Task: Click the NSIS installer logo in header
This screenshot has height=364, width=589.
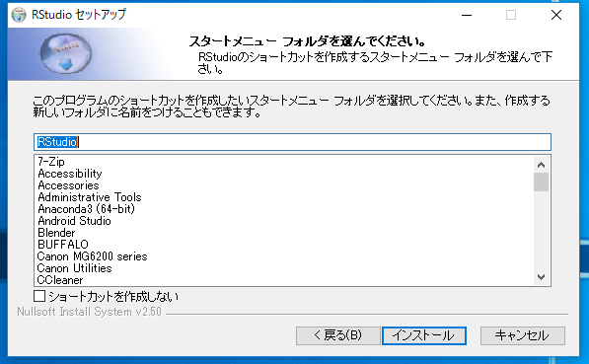Action: (66, 53)
